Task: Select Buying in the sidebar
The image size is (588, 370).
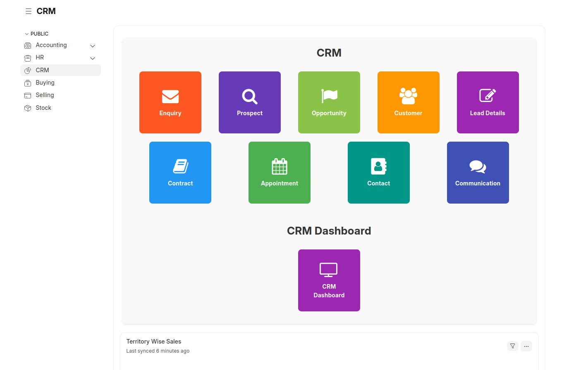Action: [45, 83]
